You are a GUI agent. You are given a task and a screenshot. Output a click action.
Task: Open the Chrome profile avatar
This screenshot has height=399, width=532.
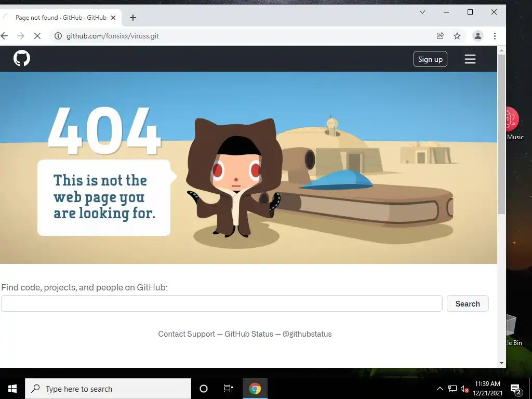coord(478,36)
